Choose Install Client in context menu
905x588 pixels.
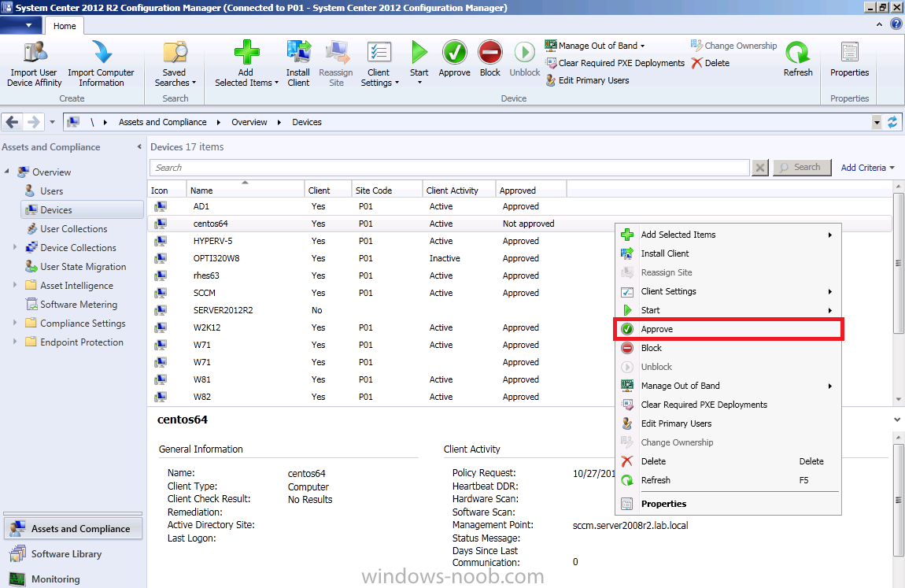click(729, 253)
